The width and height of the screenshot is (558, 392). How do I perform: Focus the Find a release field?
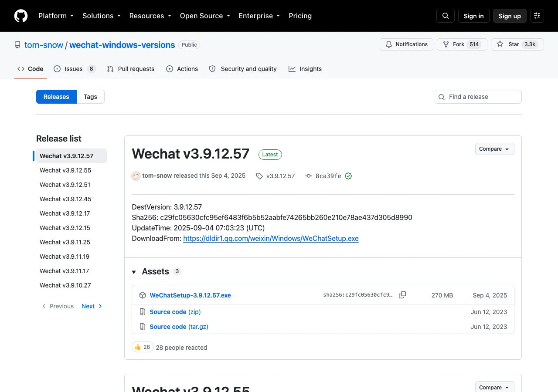pos(478,97)
